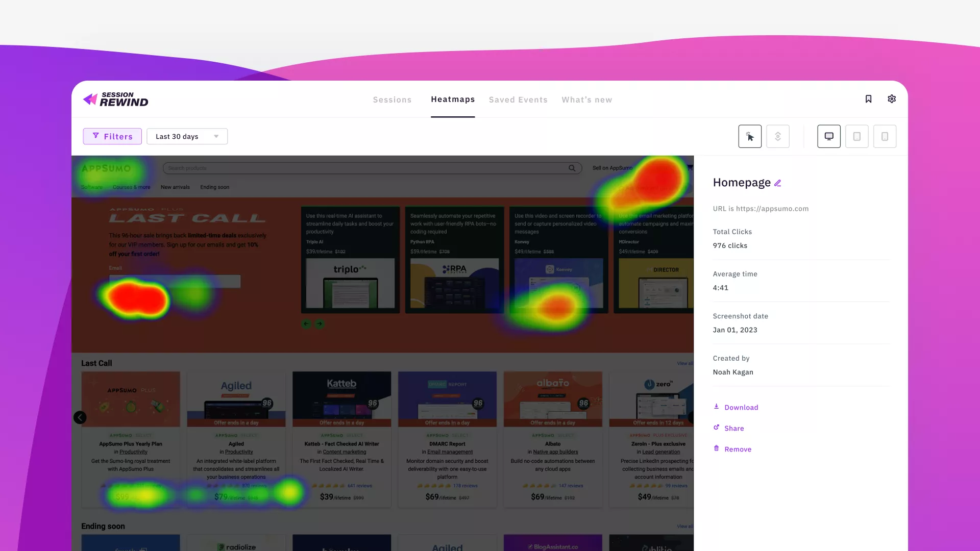Select desktop device view
Screen dimensions: 980x551
829,136
